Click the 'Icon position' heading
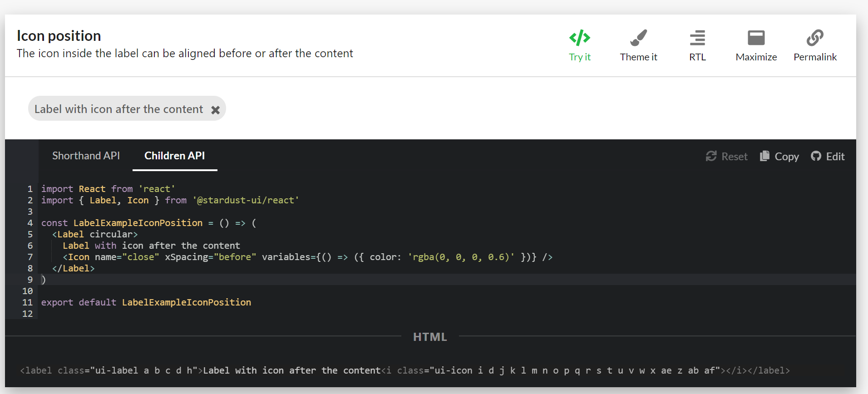868x394 pixels. (x=59, y=36)
